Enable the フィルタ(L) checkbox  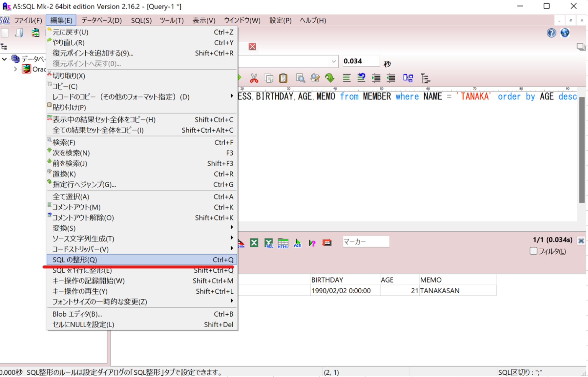(534, 251)
